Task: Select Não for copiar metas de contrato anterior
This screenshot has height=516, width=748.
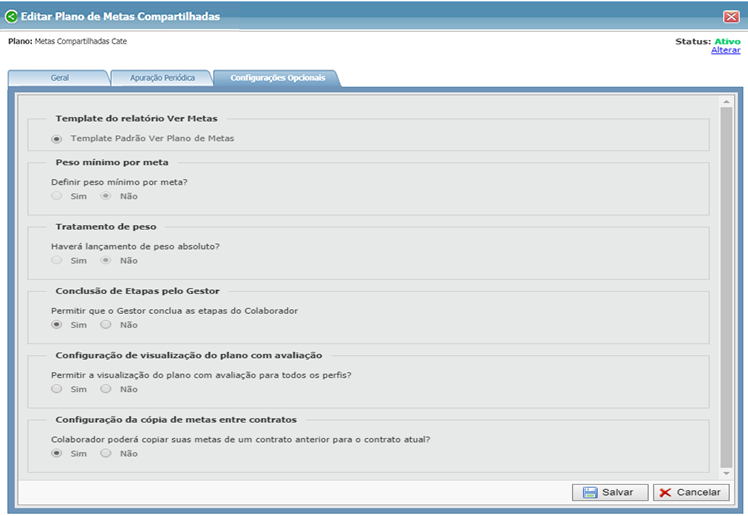Action: 106,453
